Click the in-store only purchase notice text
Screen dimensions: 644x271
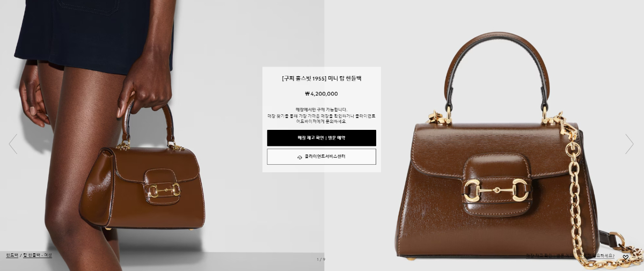pos(321,115)
